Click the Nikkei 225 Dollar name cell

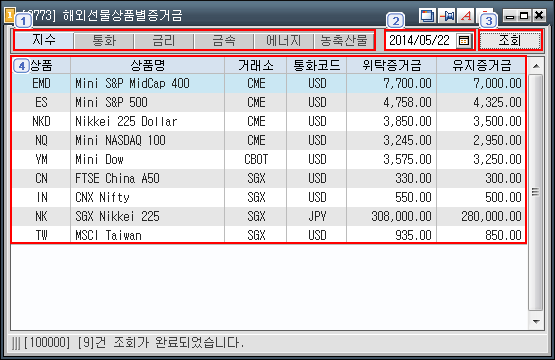tap(148, 121)
